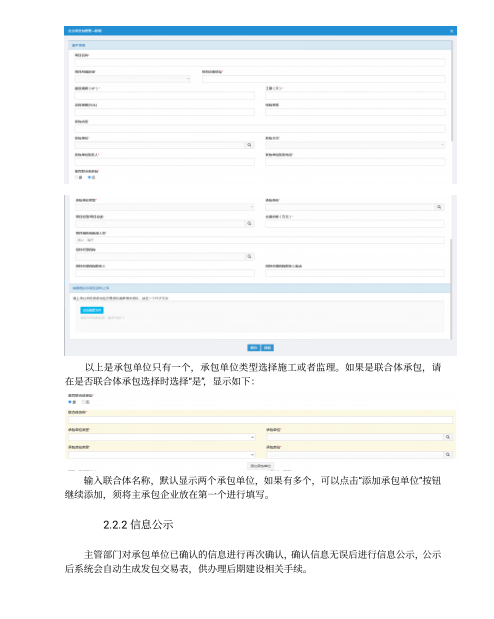The image size is (494, 619).
Task: Select the checked 否 radio for joint contracting in the upper dialog
Action: coord(89,178)
